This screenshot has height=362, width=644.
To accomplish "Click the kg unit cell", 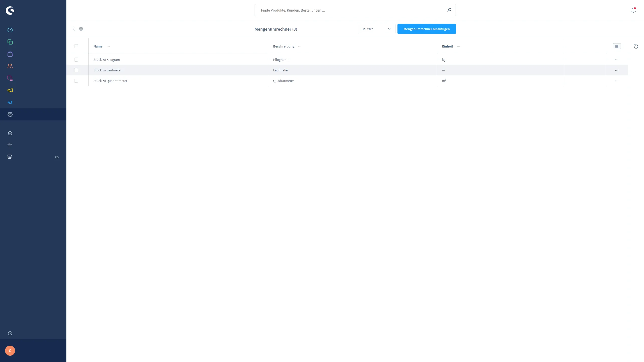I will 444,60.
